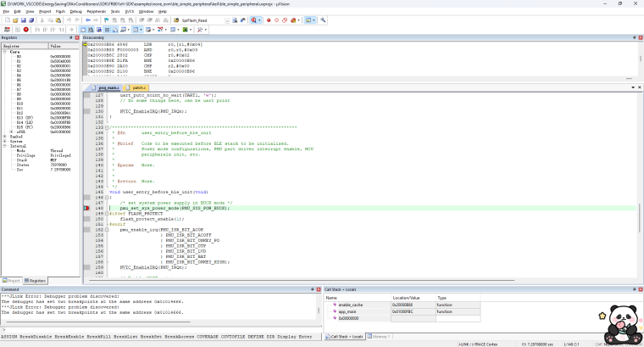Expand the Banked register group

(x=5, y=137)
